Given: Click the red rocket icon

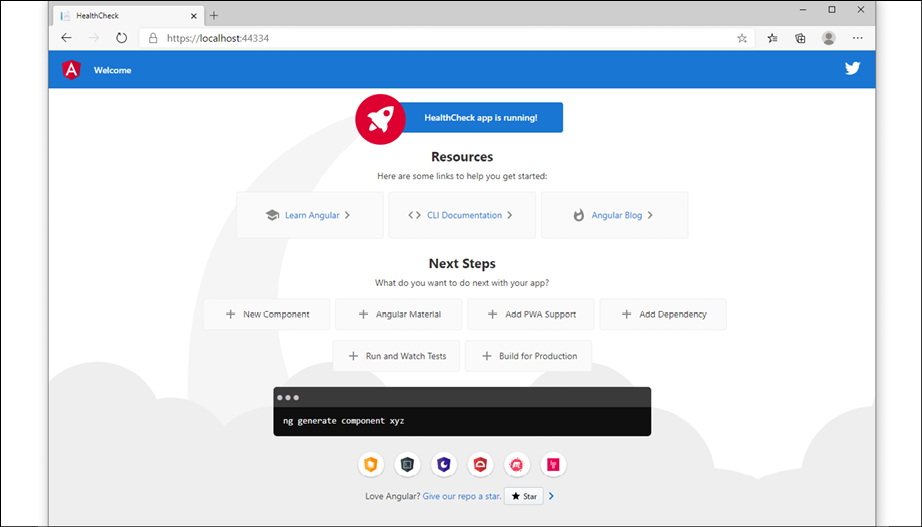Looking at the screenshot, I should click(x=380, y=119).
